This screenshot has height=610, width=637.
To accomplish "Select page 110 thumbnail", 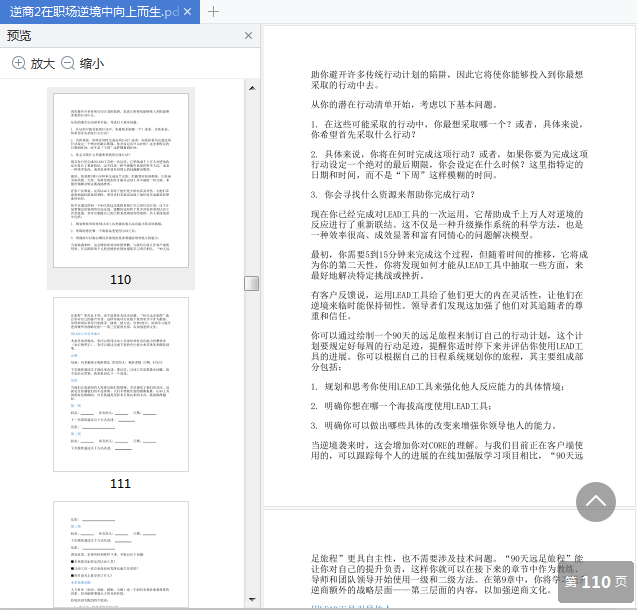I will point(121,180).
